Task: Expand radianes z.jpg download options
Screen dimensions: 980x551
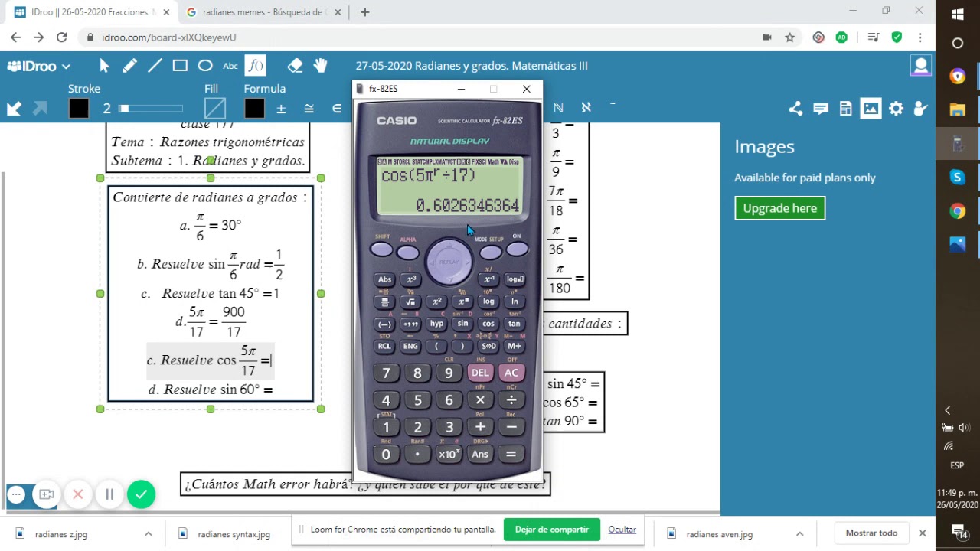Action: click(149, 534)
